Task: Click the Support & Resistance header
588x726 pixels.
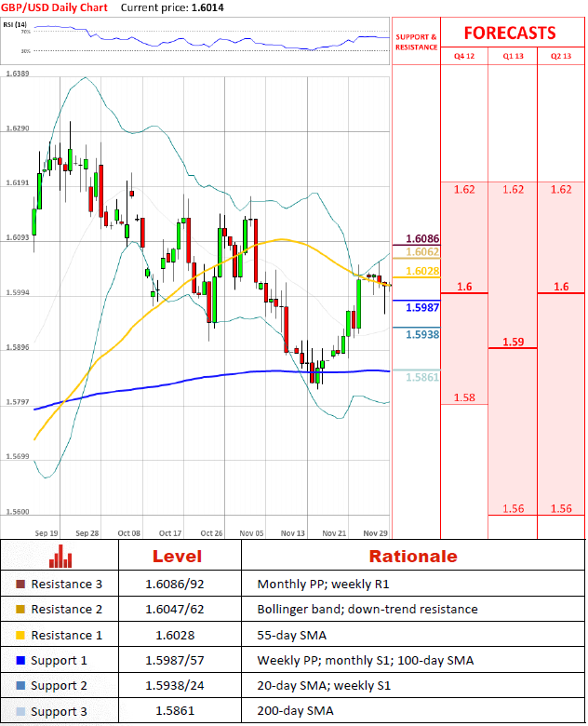Action: point(416,42)
